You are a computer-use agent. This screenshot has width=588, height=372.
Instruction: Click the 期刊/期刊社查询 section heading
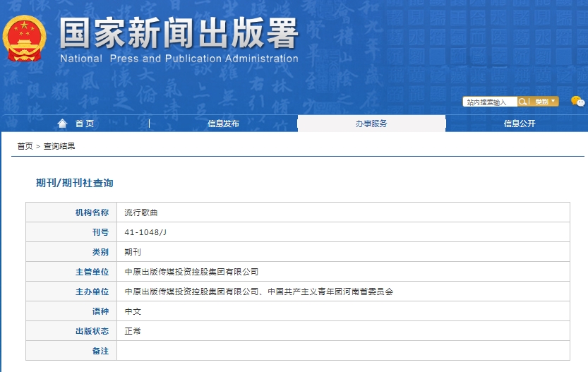[74, 183]
